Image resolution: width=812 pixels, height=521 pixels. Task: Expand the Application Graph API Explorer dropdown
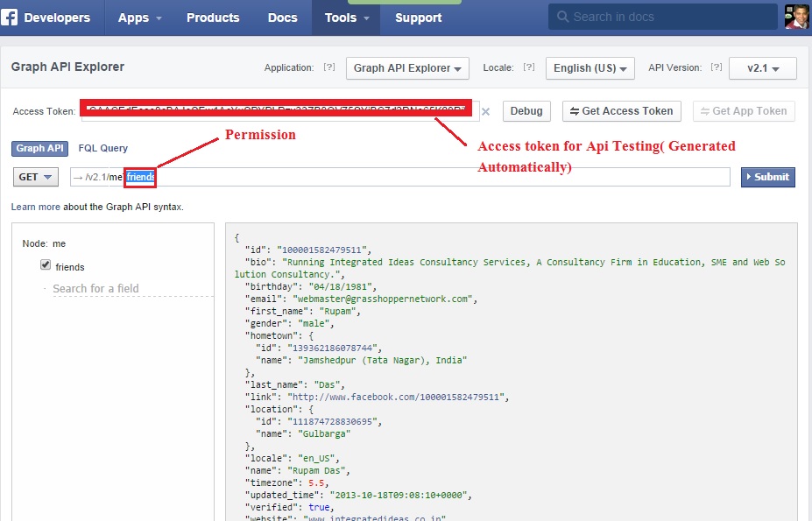point(407,68)
